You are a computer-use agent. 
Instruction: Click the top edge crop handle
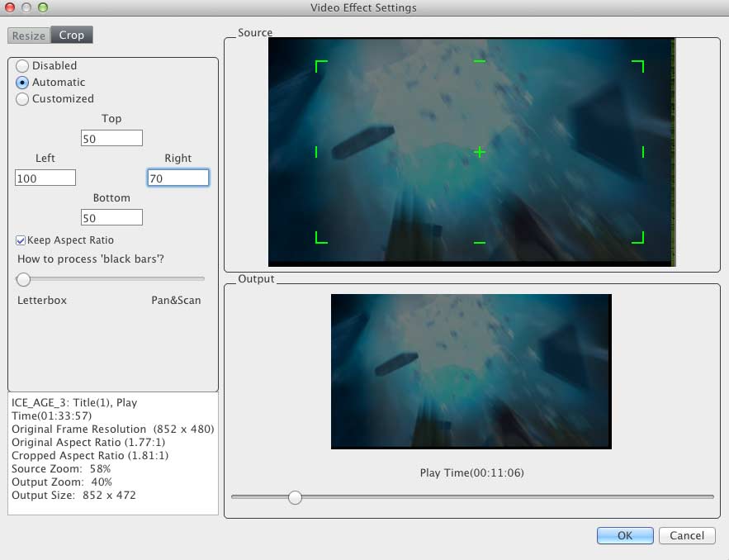coord(480,61)
